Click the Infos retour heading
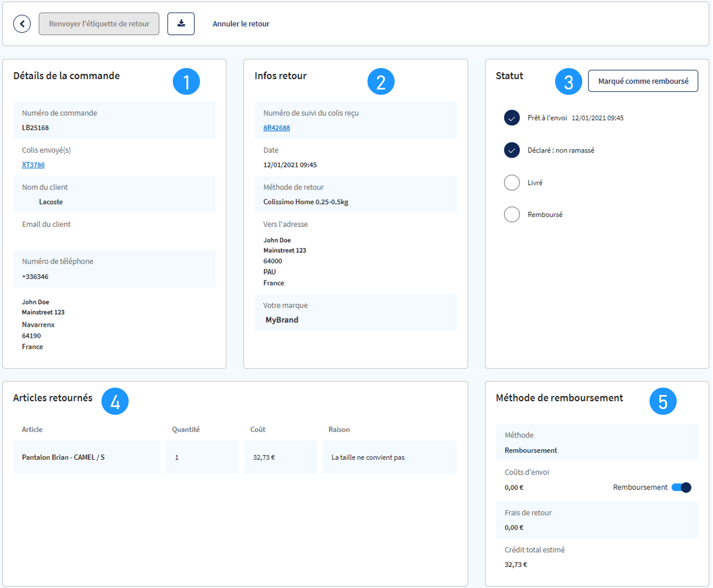713x588 pixels. [280, 76]
